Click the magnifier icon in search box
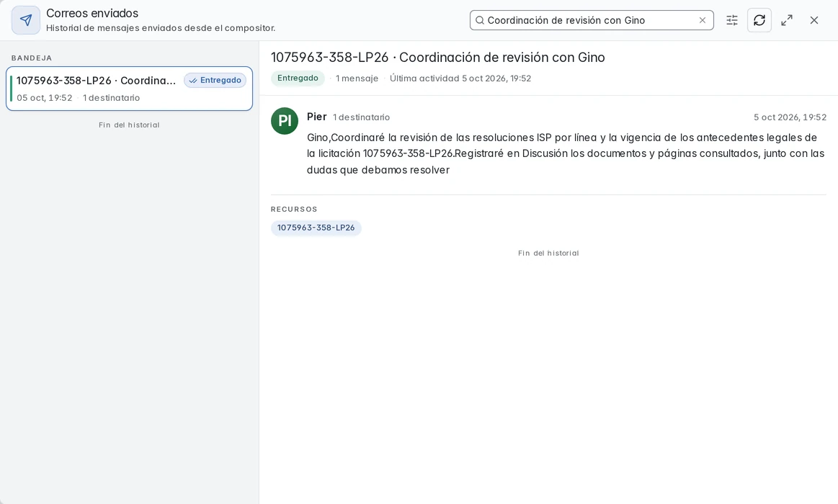This screenshot has height=504, width=838. 479,20
